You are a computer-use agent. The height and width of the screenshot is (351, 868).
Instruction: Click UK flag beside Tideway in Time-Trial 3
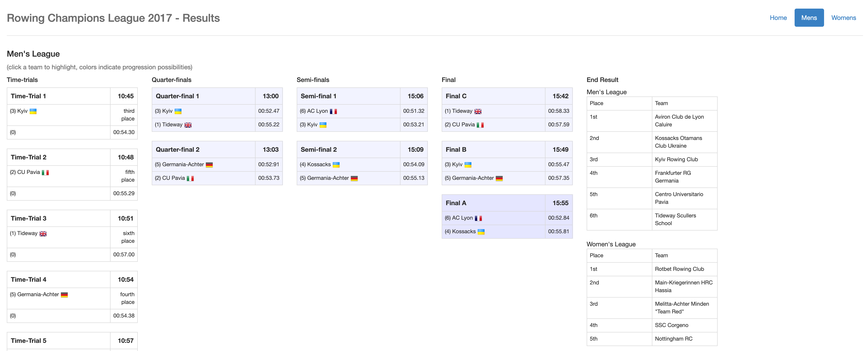43,233
